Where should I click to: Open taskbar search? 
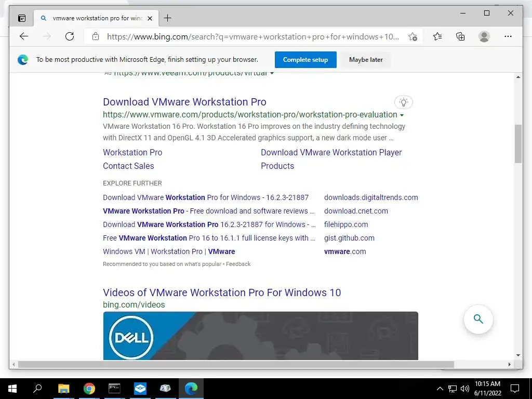[37, 389]
